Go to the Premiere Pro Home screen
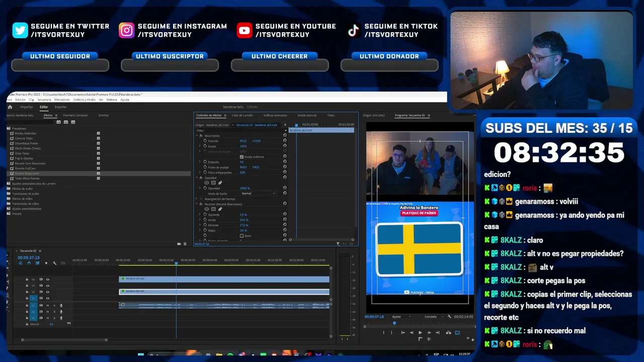Image resolution: width=644 pixels, height=362 pixels. (x=10, y=107)
